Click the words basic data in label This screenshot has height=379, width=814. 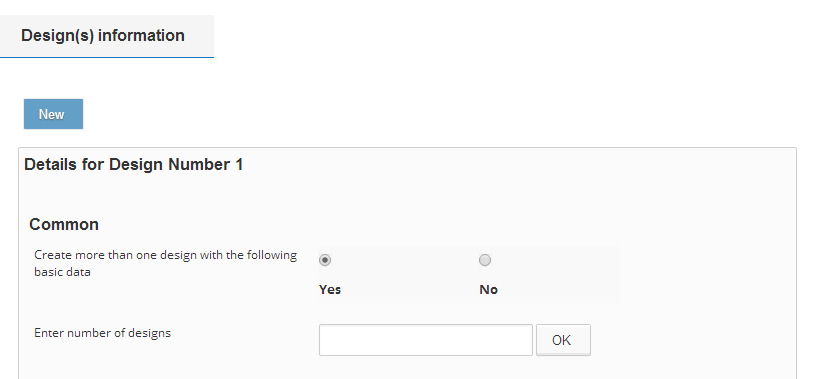tap(62, 272)
